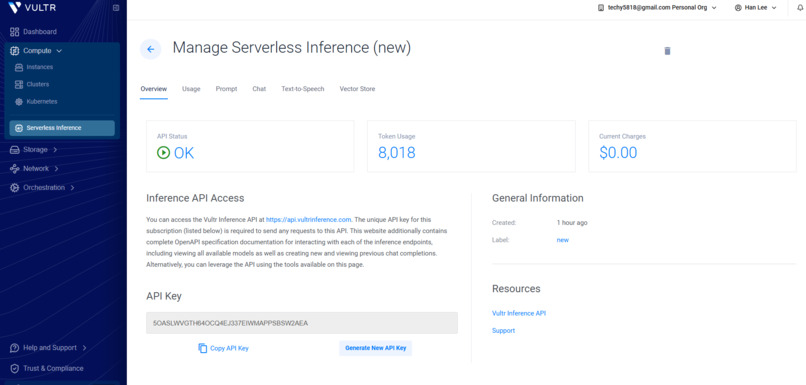This screenshot has width=806, height=385.
Task: Click the General Information heading
Action: (538, 198)
